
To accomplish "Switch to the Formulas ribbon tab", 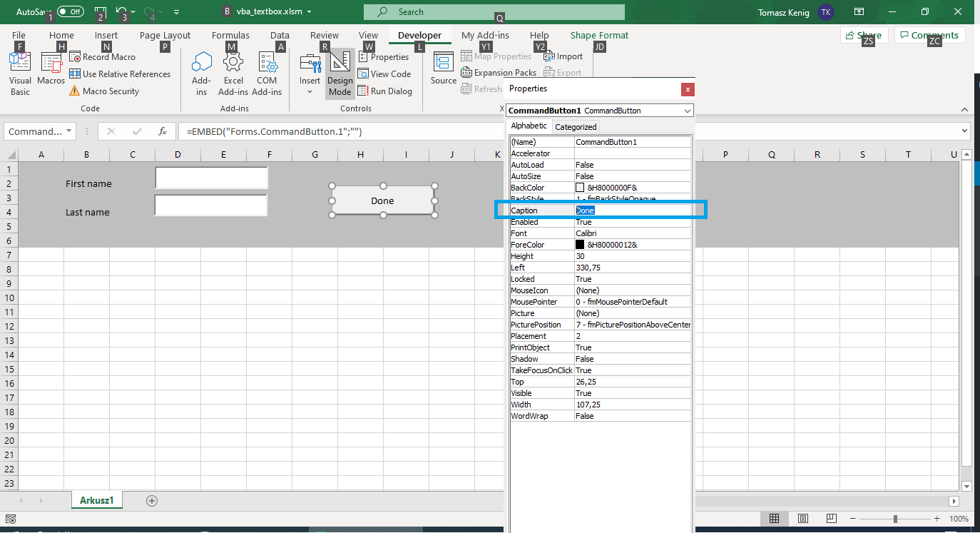I will pyautogui.click(x=230, y=35).
